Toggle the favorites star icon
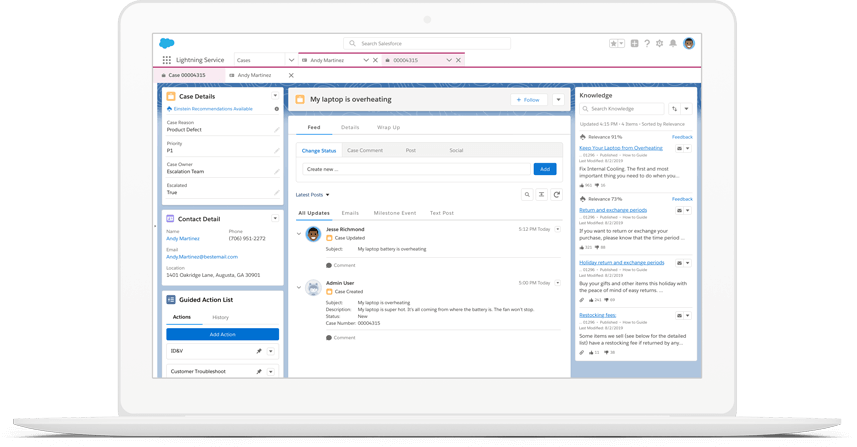This screenshot has height=447, width=857. 614,44
